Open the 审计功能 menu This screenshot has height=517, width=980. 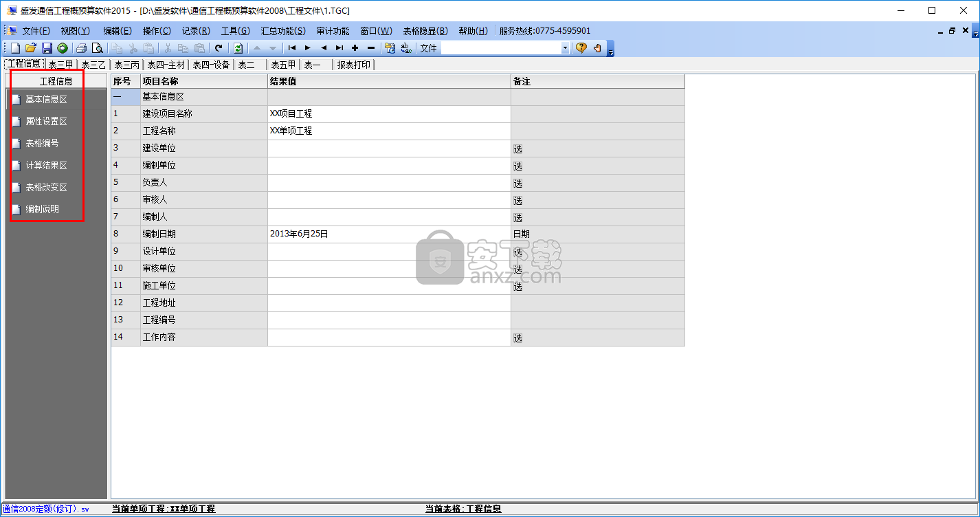pos(333,31)
